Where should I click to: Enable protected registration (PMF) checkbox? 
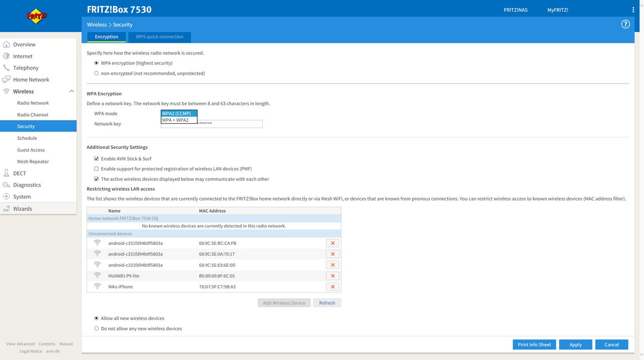97,169
